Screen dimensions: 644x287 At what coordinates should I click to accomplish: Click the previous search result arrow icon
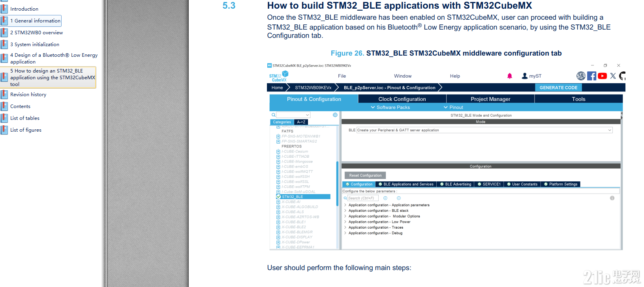point(385,198)
